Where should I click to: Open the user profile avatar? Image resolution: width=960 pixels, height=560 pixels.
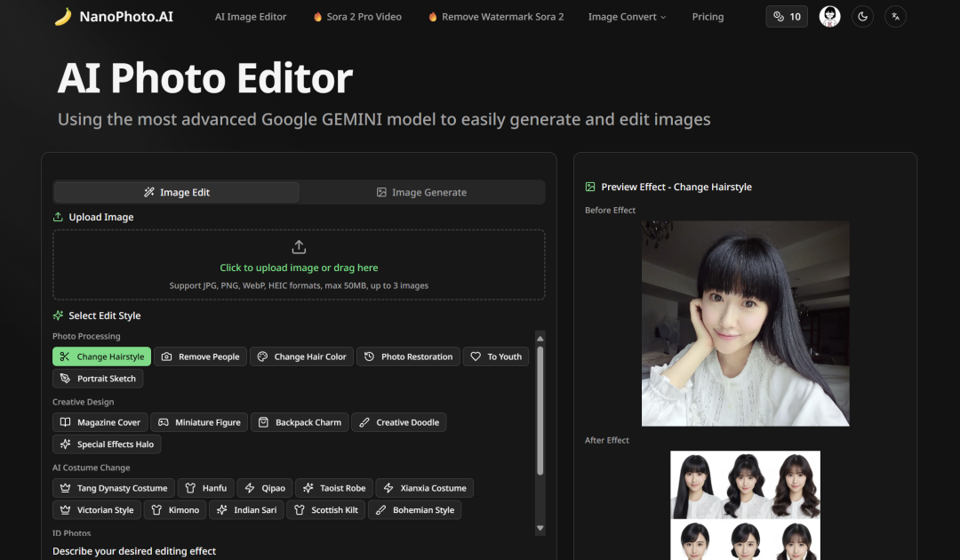[x=829, y=17]
